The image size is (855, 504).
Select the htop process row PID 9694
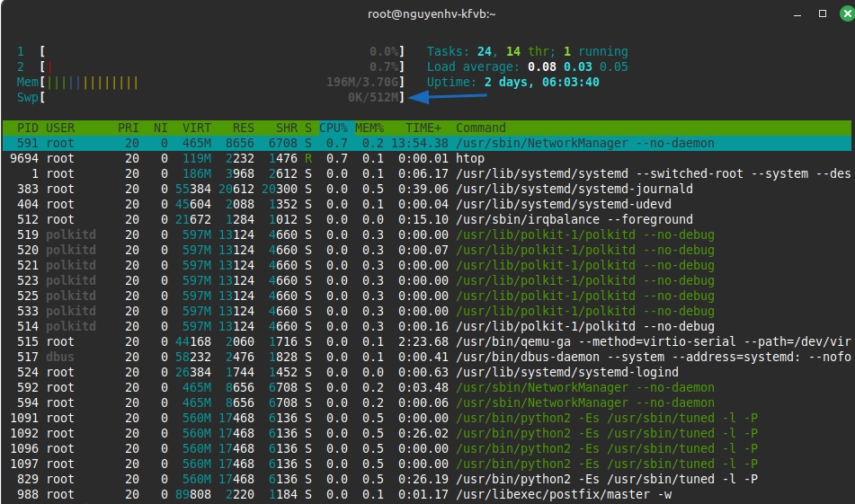tap(426, 158)
